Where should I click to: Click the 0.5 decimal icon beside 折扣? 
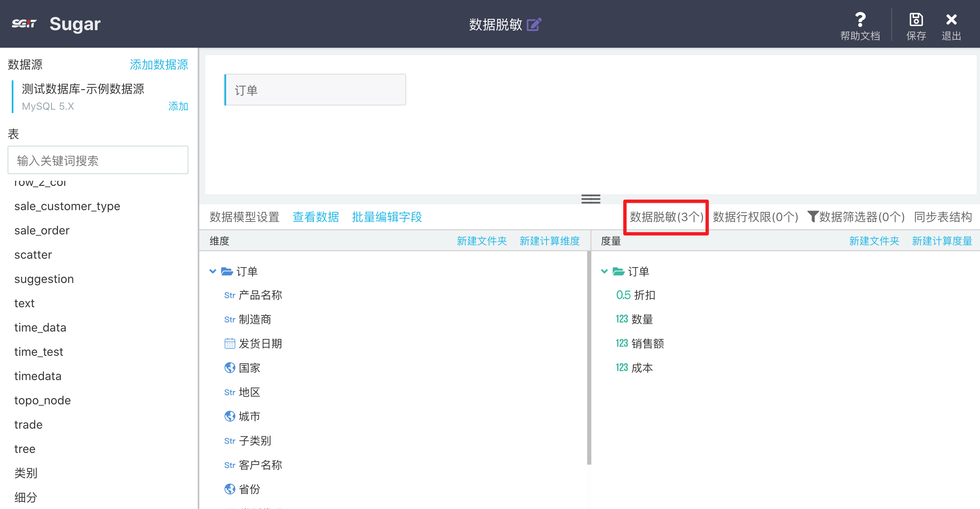(623, 295)
